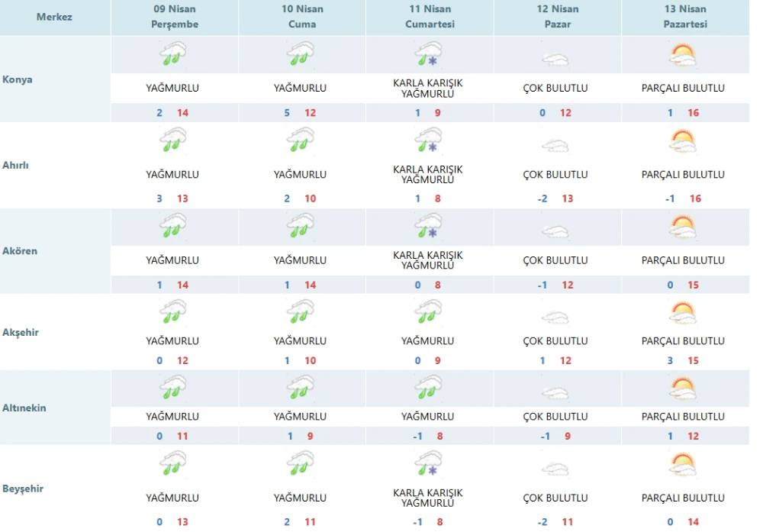Click Beyşehir's rain icon for 09 Nisan Perşembe

coord(173,464)
